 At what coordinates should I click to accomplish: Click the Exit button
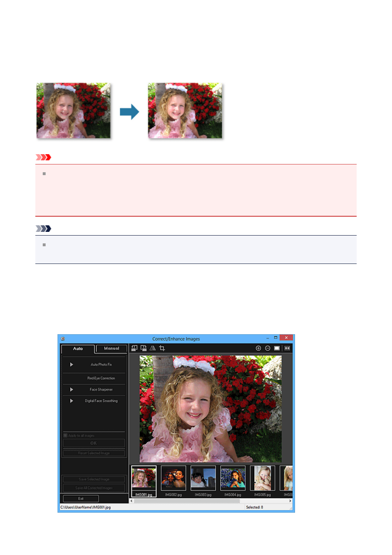[81, 499]
